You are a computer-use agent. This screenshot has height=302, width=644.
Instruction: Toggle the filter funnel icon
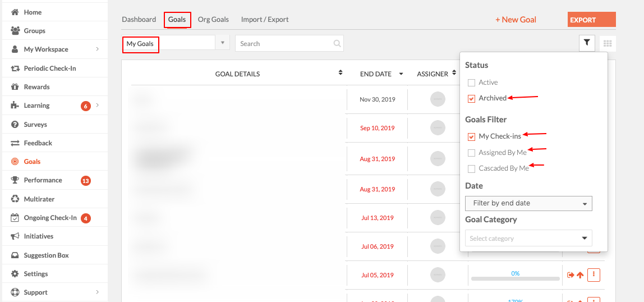point(587,43)
